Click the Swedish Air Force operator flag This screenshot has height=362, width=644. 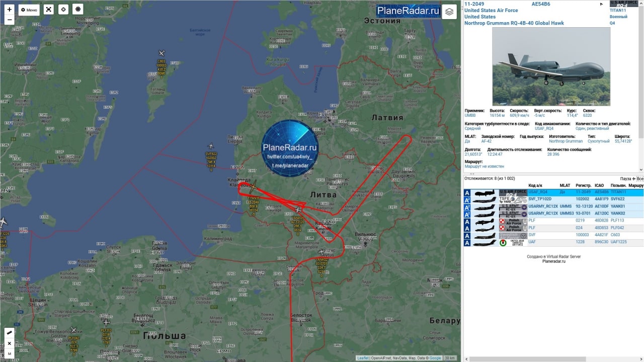point(513,235)
